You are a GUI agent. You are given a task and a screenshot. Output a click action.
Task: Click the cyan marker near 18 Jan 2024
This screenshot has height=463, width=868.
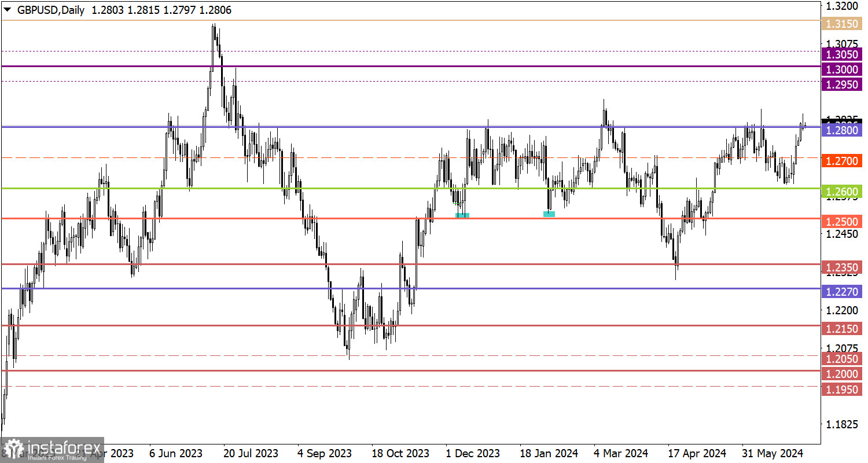549,214
